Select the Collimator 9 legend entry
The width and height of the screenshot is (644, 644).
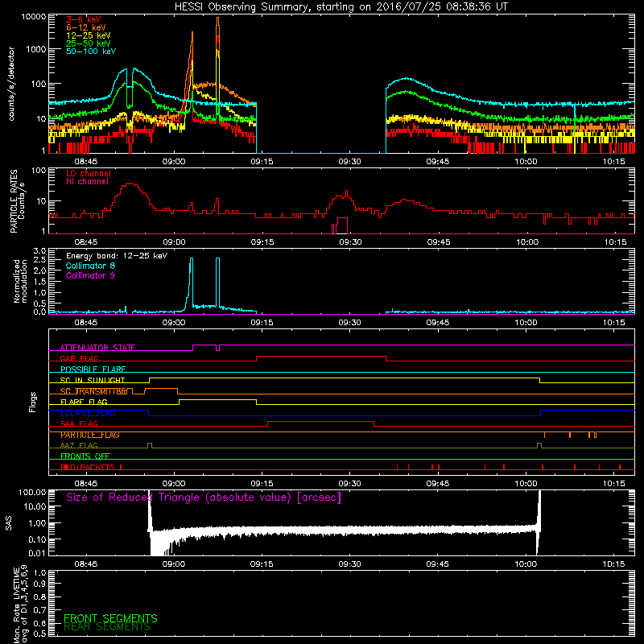pos(90,275)
